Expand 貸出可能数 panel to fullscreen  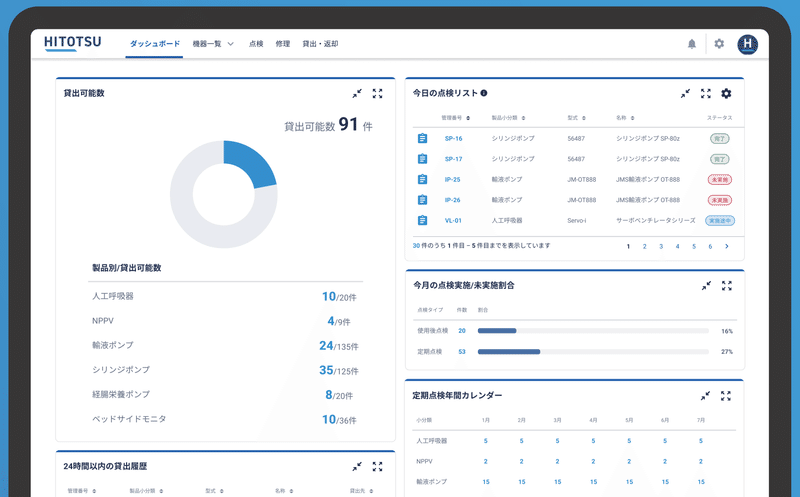[378, 93]
